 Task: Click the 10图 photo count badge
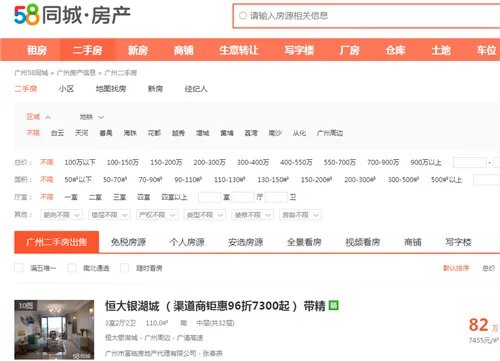(x=25, y=305)
